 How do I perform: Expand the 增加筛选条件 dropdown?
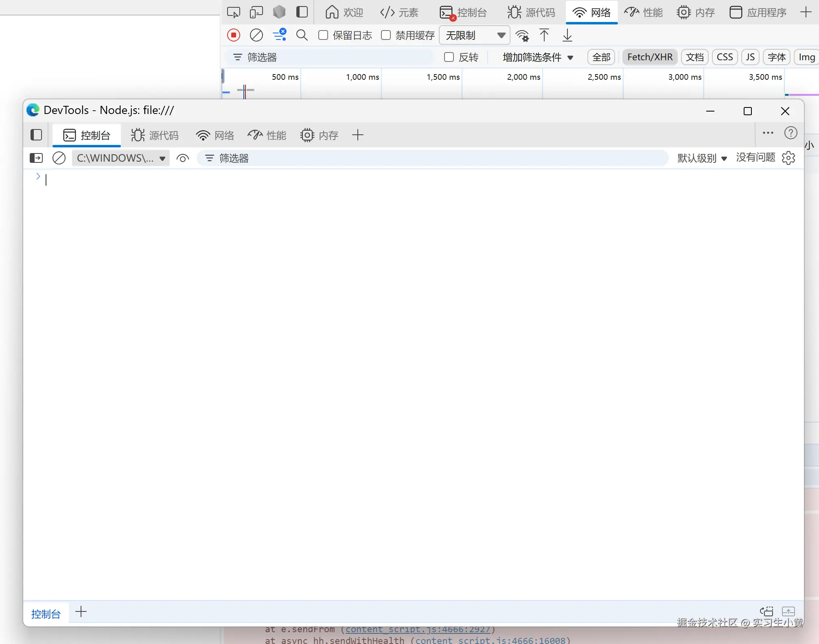[538, 57]
